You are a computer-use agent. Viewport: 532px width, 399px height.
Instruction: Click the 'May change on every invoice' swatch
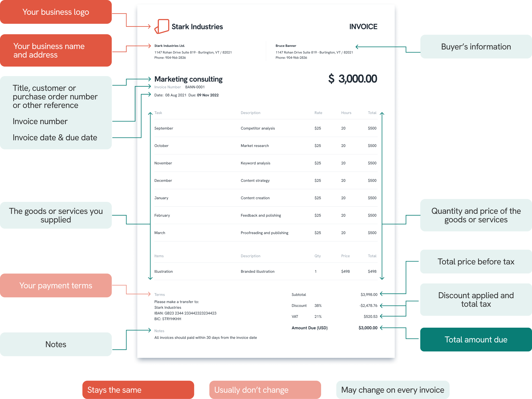pos(393,390)
